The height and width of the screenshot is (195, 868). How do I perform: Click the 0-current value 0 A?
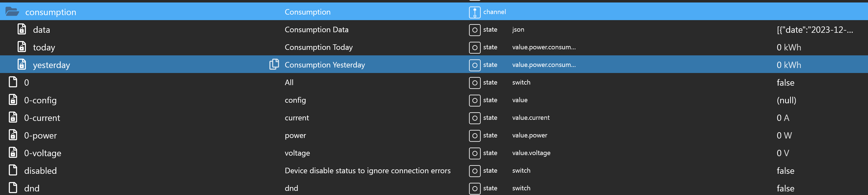click(783, 118)
